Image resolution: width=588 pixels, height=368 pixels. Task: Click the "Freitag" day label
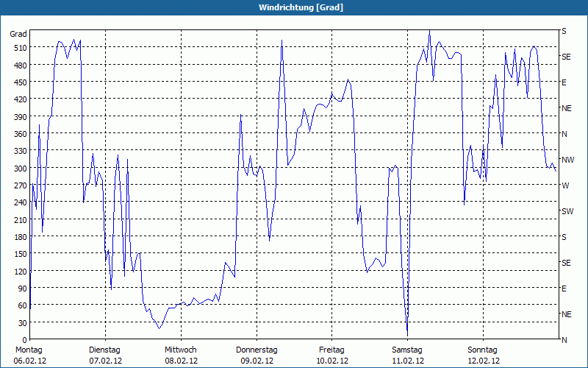pos(331,350)
